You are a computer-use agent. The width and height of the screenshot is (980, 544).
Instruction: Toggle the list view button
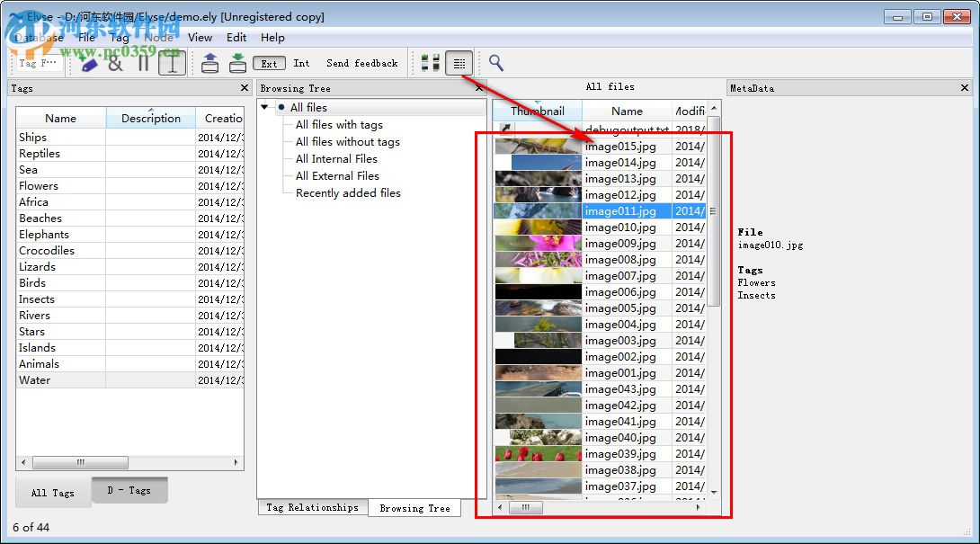tap(459, 63)
